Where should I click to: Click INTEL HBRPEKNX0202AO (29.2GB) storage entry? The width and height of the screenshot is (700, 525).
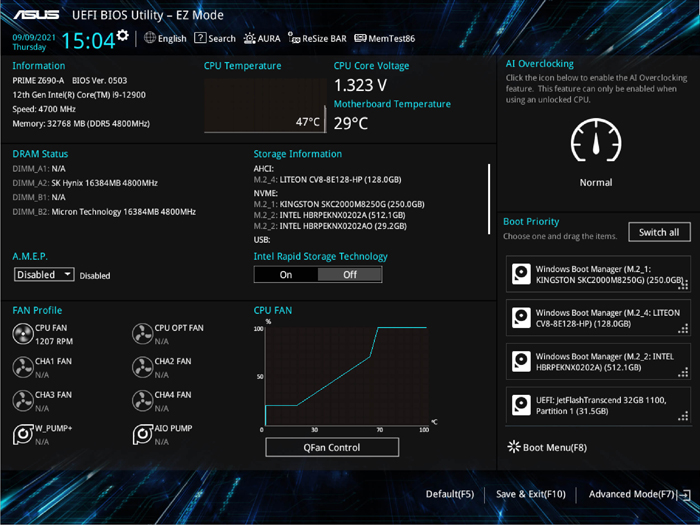(x=330, y=226)
